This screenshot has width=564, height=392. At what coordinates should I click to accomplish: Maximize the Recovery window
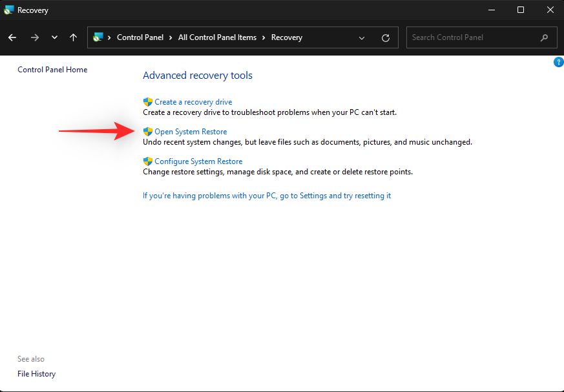pos(521,10)
